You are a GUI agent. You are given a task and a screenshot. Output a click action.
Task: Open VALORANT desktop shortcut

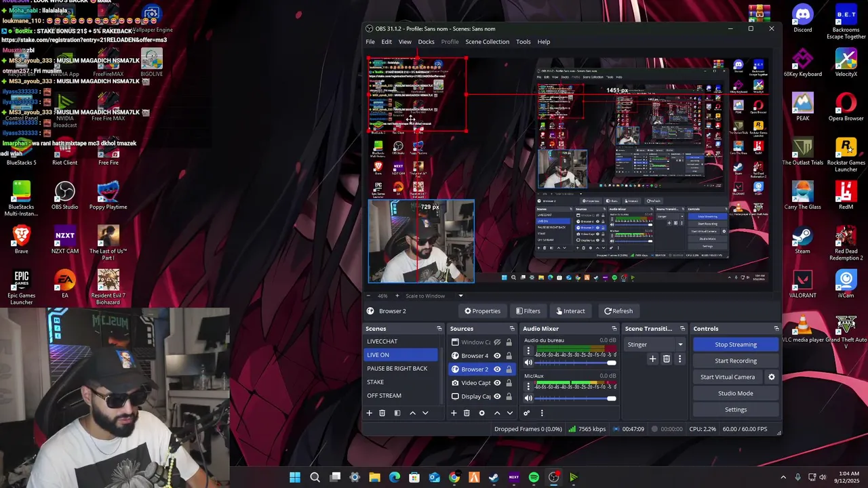[x=803, y=283]
